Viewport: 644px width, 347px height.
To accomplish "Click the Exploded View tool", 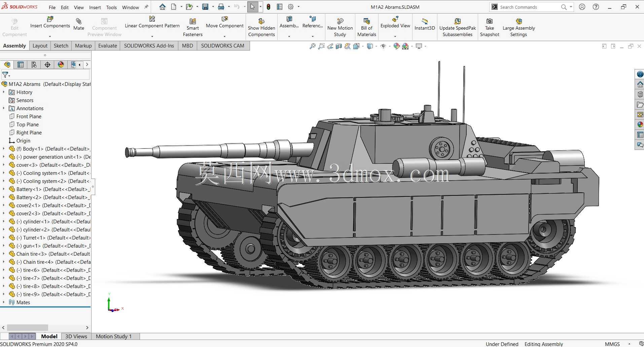I will pos(395,23).
